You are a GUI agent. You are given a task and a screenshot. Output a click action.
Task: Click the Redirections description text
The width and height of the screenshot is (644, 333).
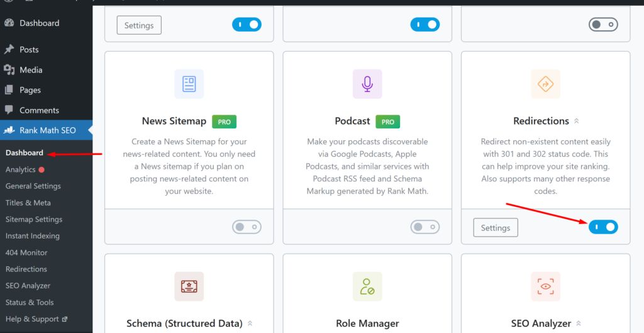click(545, 166)
